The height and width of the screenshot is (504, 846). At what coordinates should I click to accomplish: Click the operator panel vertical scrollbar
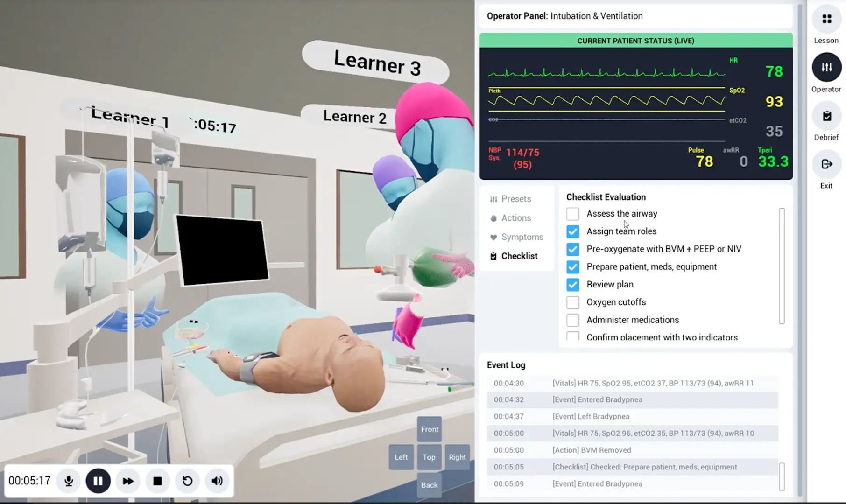pos(800,250)
